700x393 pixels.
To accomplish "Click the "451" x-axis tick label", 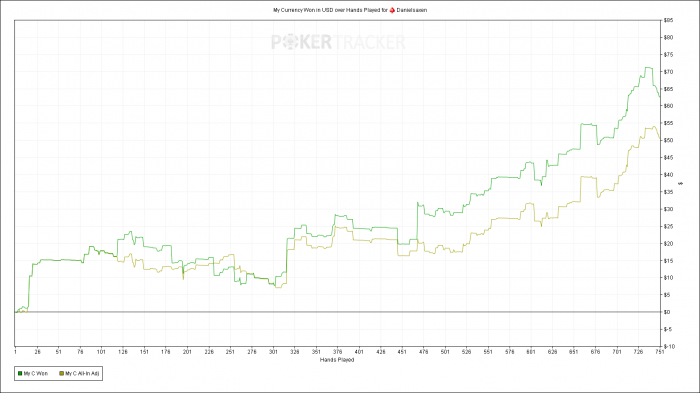I will tap(402, 352).
